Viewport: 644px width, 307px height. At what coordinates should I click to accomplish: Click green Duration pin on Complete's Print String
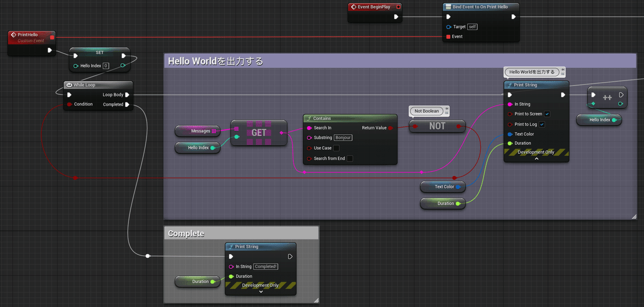pyautogui.click(x=231, y=276)
